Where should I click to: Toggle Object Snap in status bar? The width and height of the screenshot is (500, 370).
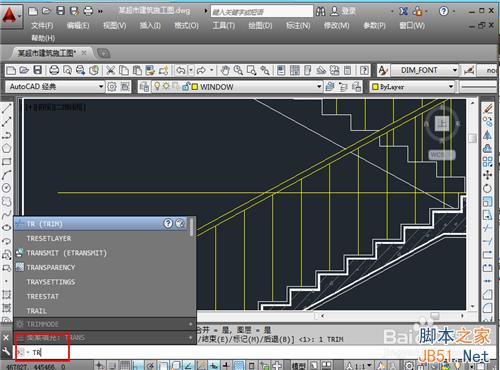click(x=163, y=366)
